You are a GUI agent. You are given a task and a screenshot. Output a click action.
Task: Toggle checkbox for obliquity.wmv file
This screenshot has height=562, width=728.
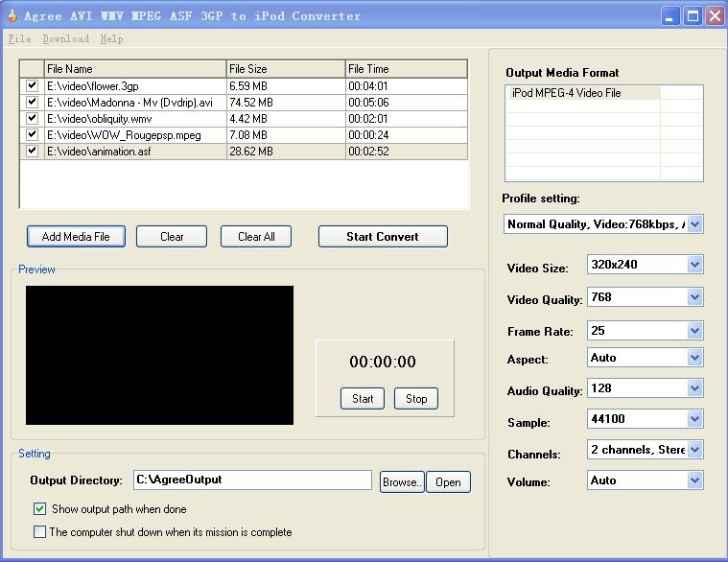[33, 119]
